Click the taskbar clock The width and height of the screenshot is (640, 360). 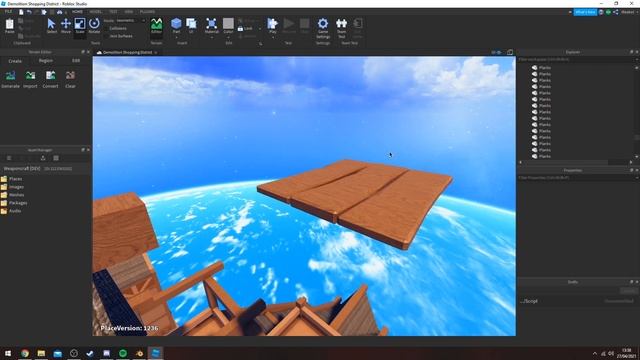(626, 353)
